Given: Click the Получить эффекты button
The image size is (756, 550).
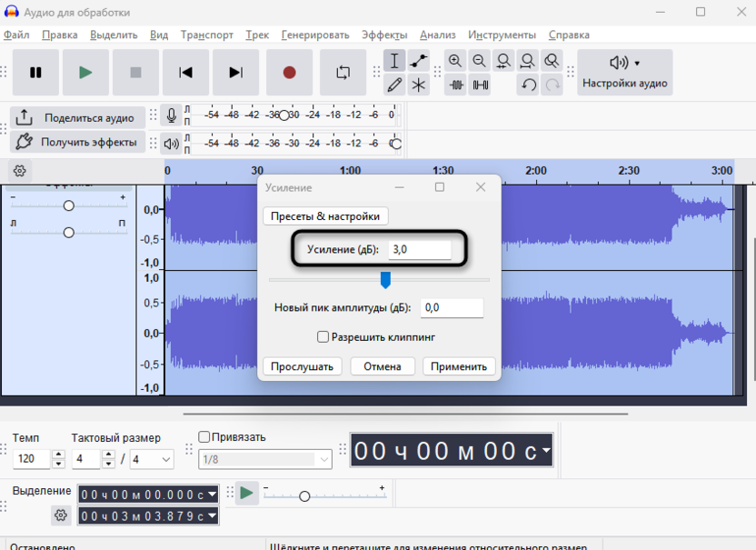Looking at the screenshot, I should 77,141.
